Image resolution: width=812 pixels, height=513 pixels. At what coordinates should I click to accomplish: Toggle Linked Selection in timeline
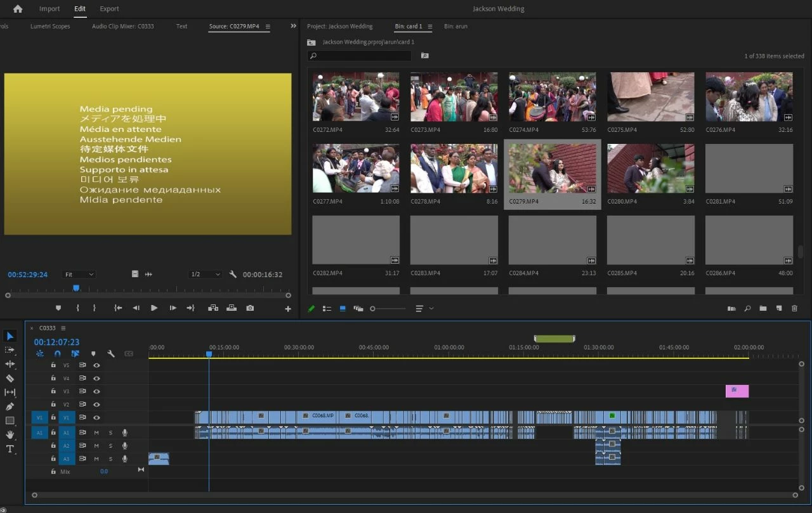pos(75,354)
